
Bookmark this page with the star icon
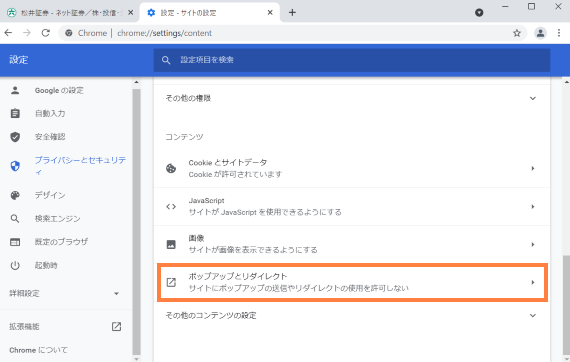click(517, 33)
